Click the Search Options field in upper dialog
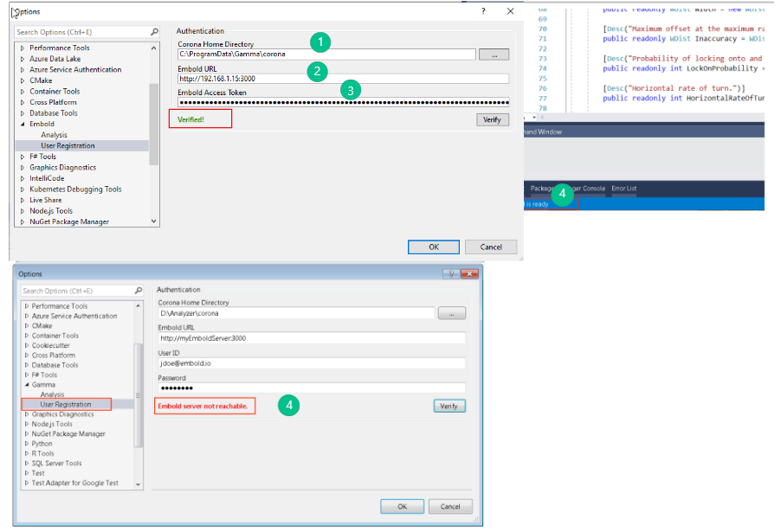The width and height of the screenshot is (781, 532). point(82,32)
